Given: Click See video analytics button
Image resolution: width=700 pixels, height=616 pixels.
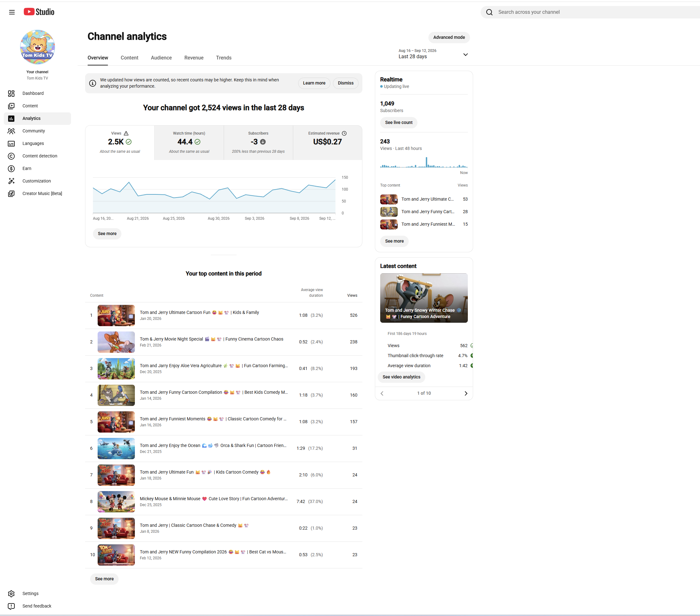Looking at the screenshot, I should (x=401, y=377).
